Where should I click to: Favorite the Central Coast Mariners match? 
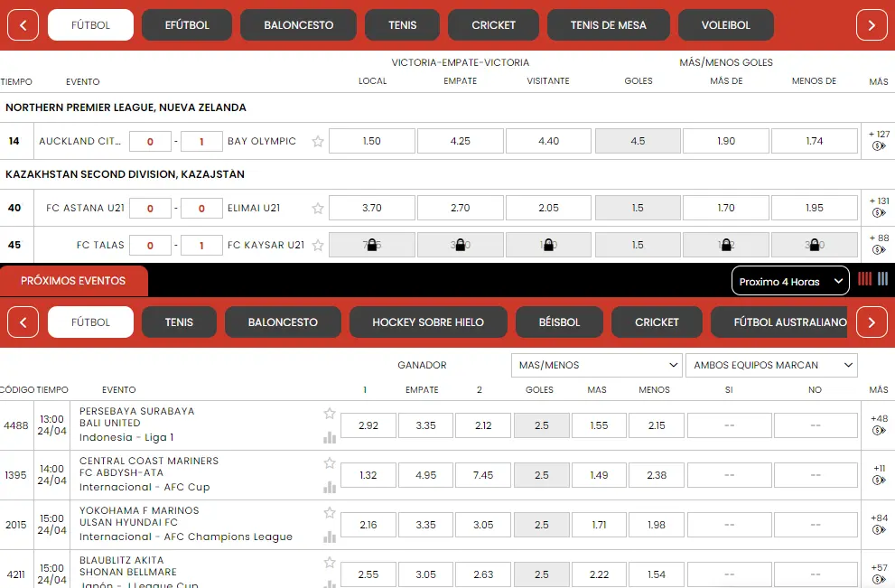click(330, 463)
